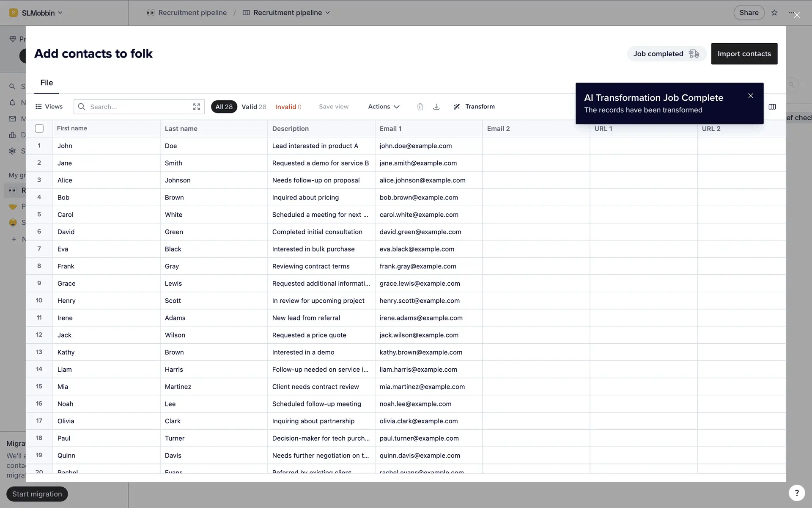Click the Import contacts button
812x508 pixels.
coord(744,54)
